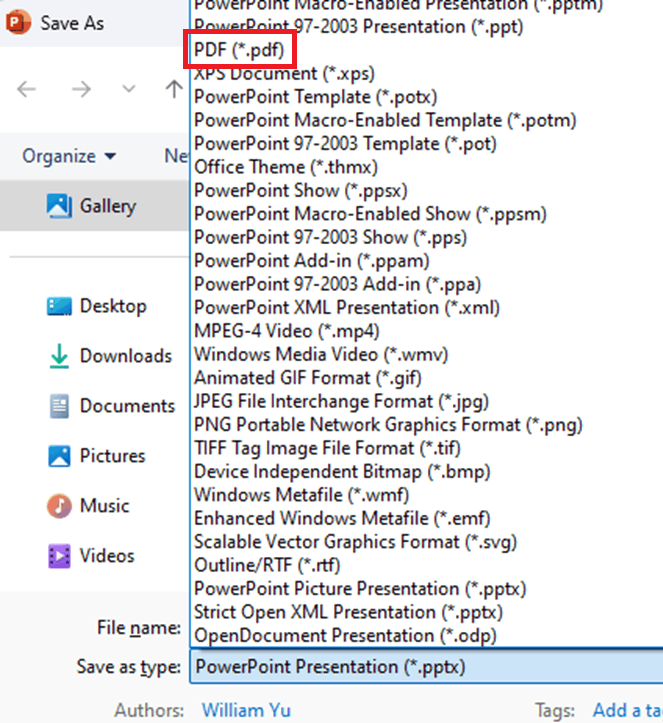
Task: Go forward with the right arrow button
Action: [81, 89]
